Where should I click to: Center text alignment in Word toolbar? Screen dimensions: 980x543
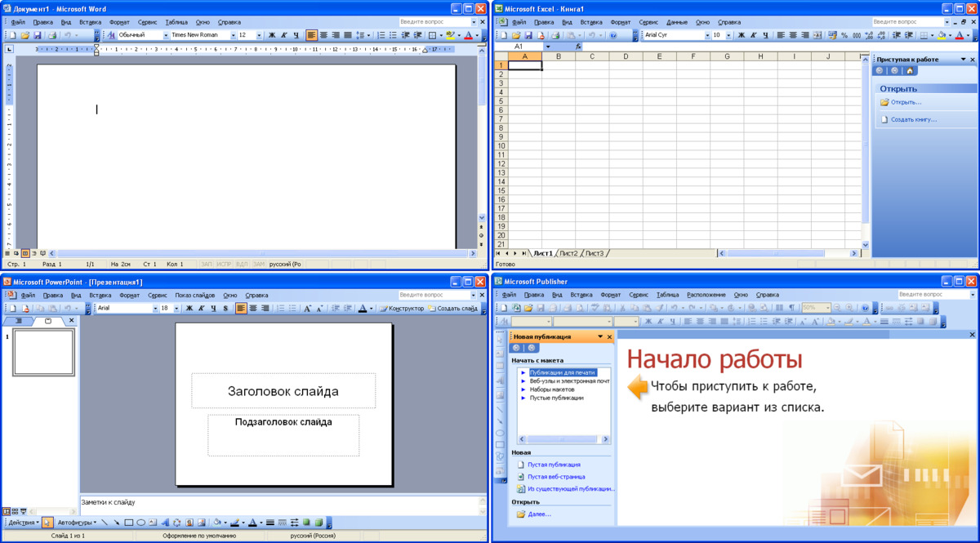pos(323,35)
